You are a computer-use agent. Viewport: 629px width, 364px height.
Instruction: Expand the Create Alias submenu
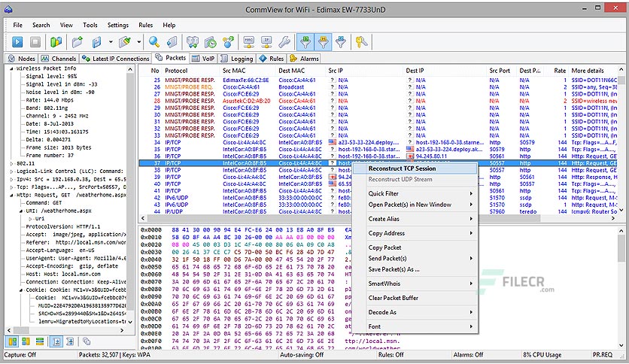point(415,219)
